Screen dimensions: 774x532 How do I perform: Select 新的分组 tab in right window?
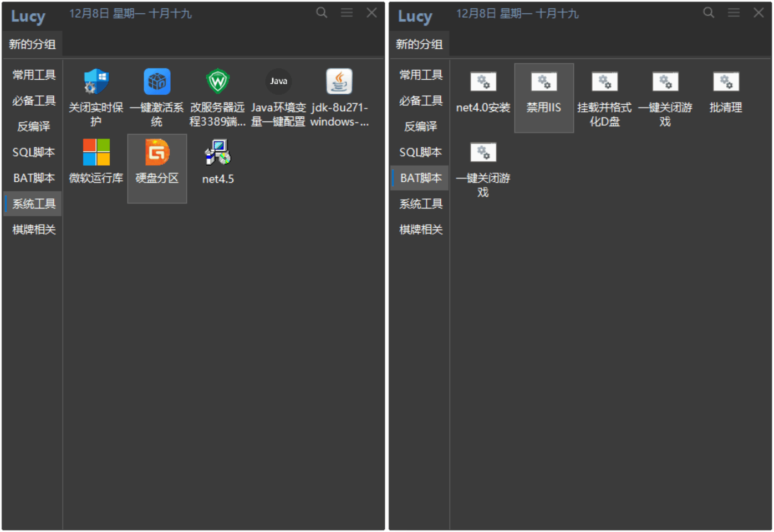pos(419,44)
